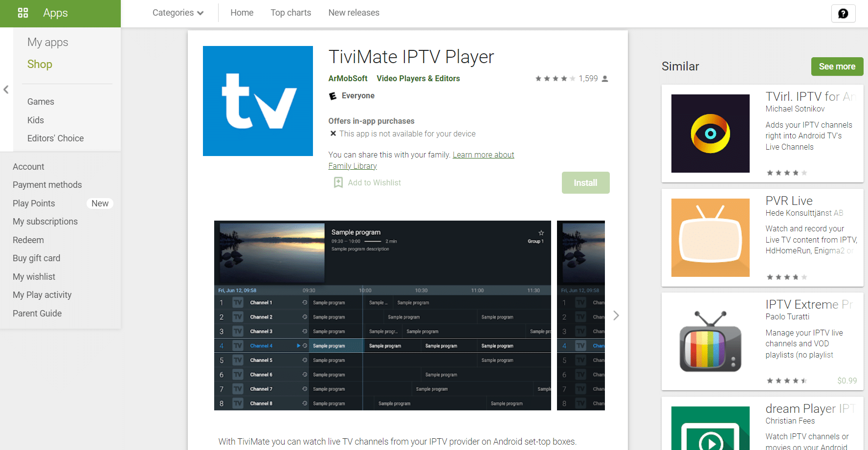Switch to Top charts

[x=290, y=13]
